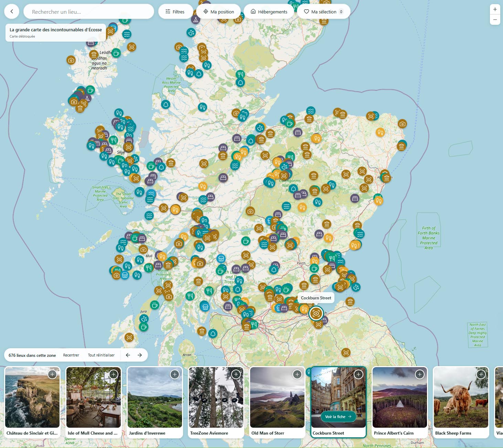
Task: Add TreeZone Aviemore card to selection
Action: [236, 374]
